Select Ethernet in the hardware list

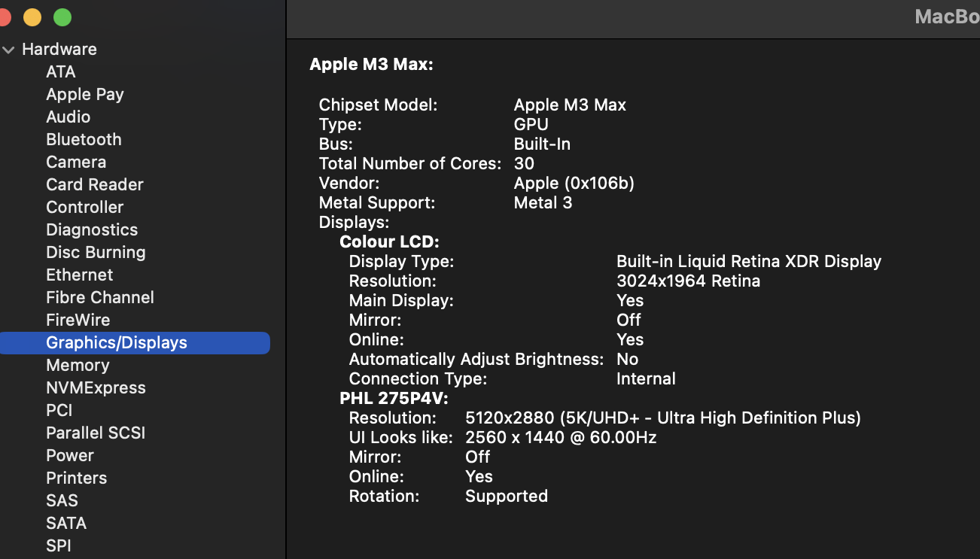(80, 275)
